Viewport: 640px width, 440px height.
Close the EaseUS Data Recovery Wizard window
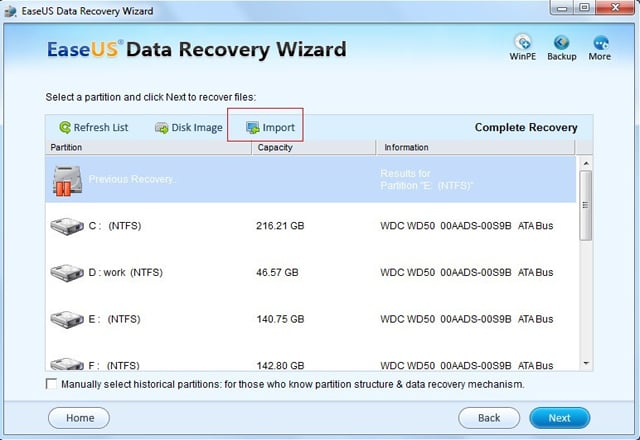point(615,7)
